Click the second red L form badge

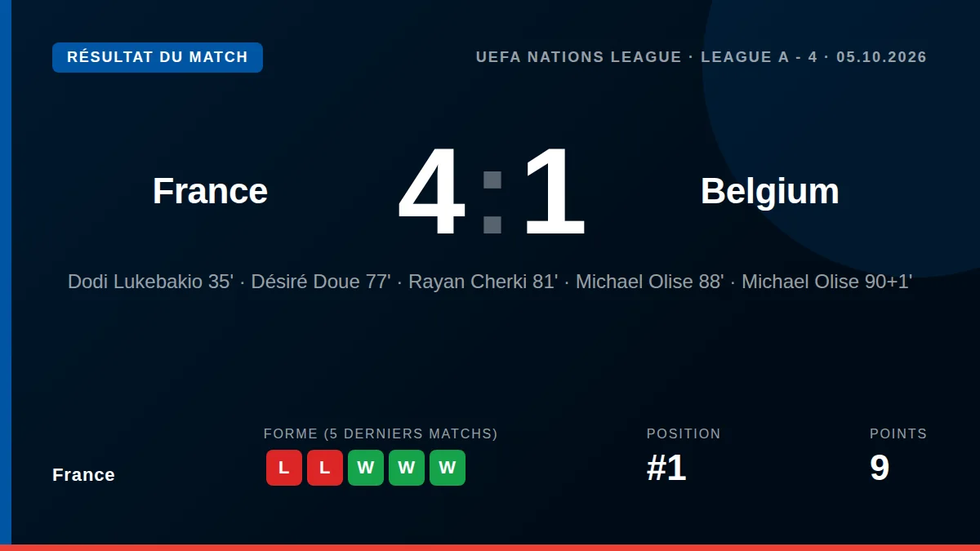pyautogui.click(x=325, y=468)
